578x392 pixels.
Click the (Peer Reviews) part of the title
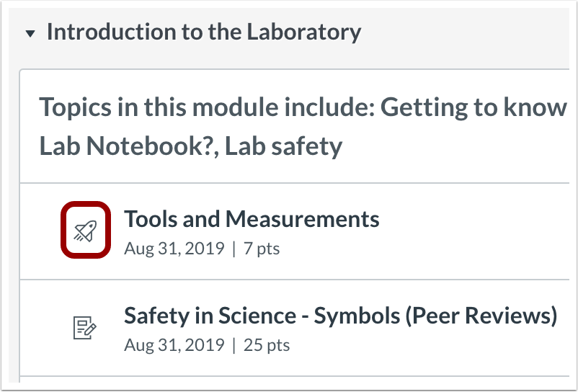pos(481,316)
